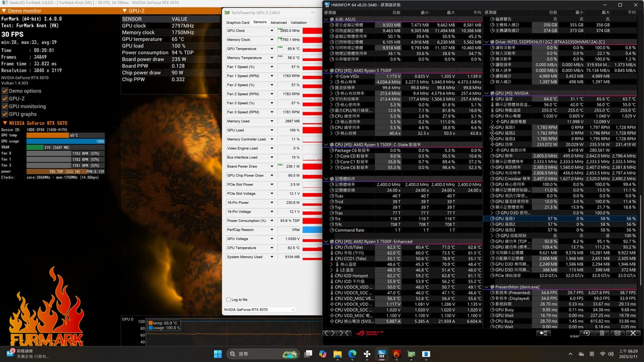Image resolution: width=644 pixels, height=362 pixels.
Task: Click HWiNFO expand arrows navigation icon
Action: point(330,333)
